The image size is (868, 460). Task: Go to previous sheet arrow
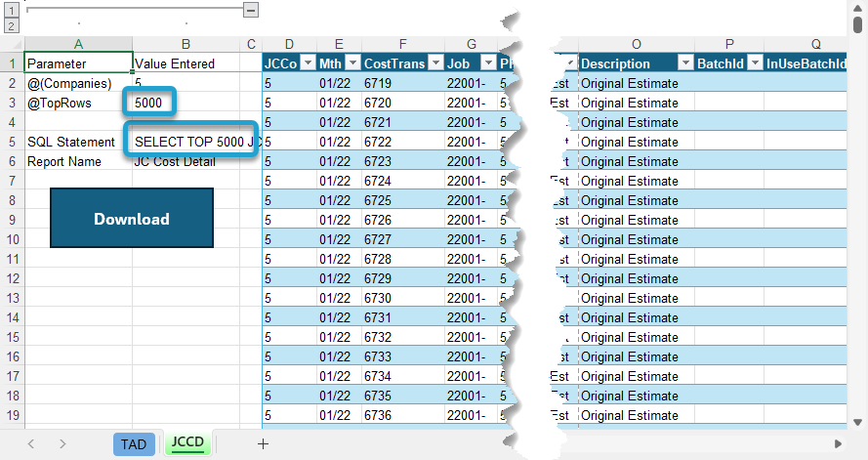point(31,444)
